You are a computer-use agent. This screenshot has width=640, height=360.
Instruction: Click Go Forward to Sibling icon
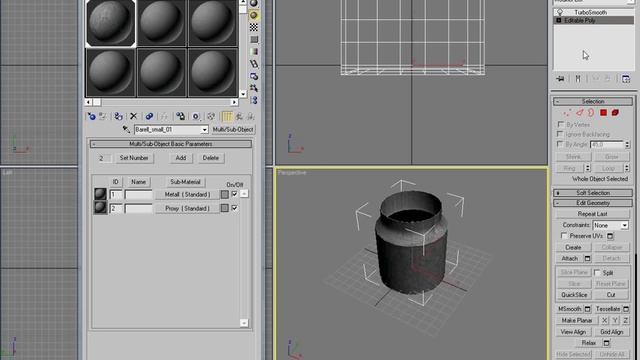coord(251,116)
